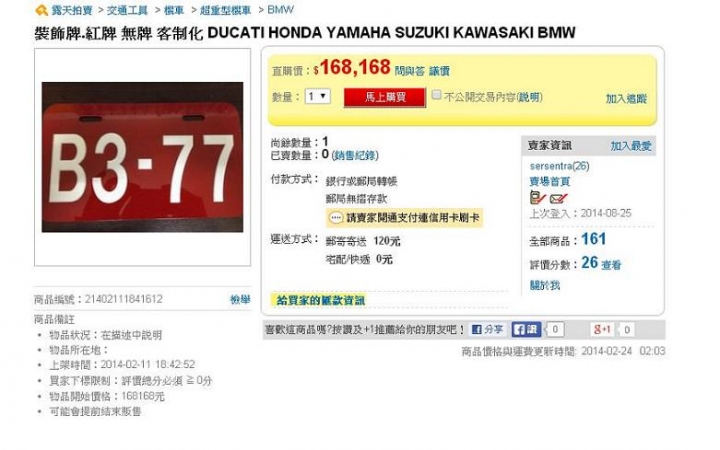Image resolution: width=720 pixels, height=450 pixels.
Task: View the 銷售紀錄 sales record link
Action: click(x=355, y=155)
